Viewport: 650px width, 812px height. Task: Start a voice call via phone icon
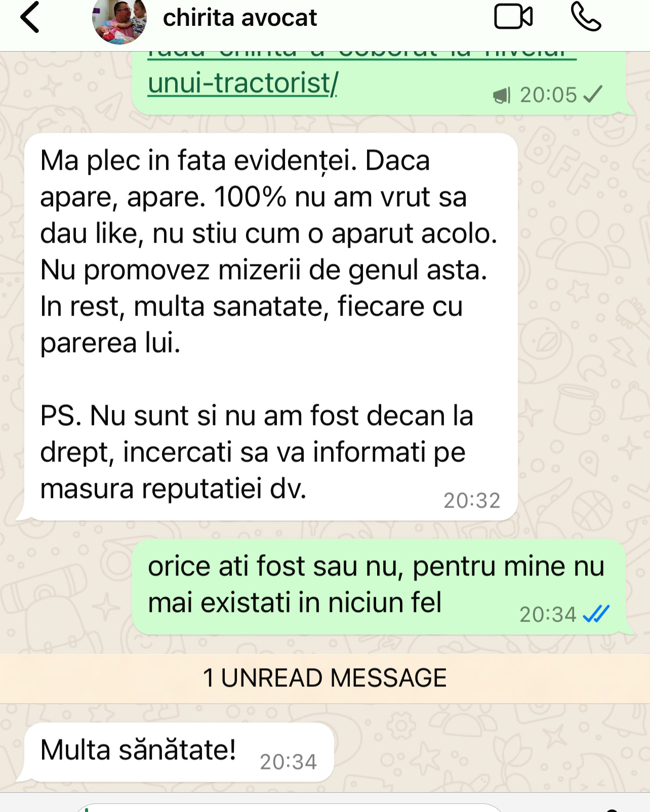pyautogui.click(x=586, y=17)
